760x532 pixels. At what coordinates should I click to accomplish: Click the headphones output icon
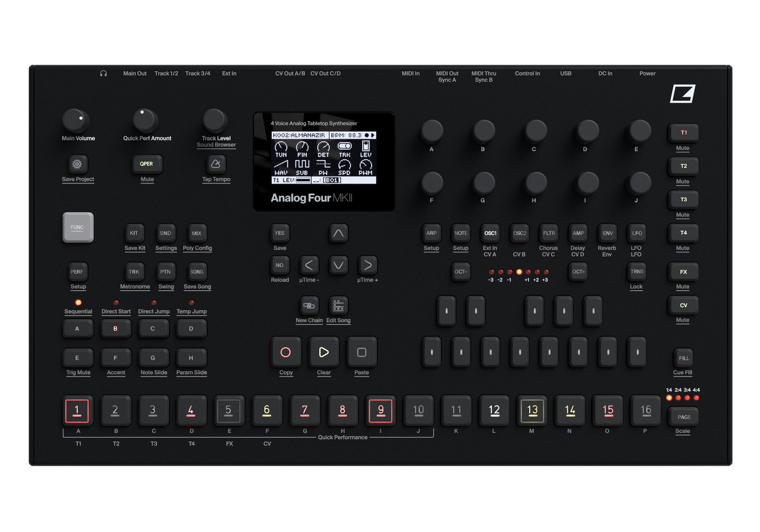coord(103,73)
